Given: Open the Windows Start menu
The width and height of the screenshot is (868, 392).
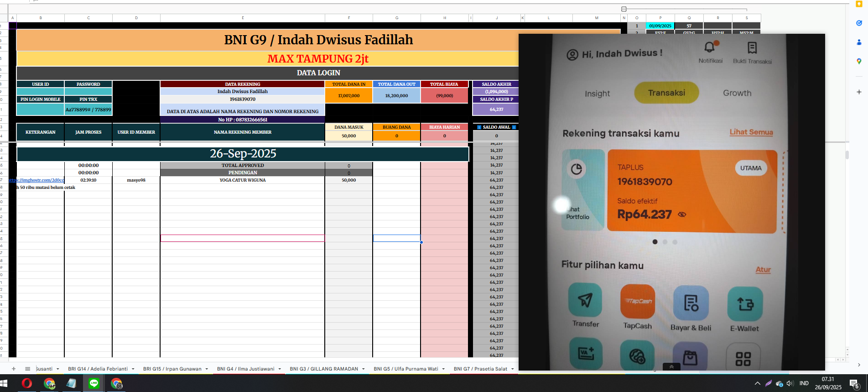Looking at the screenshot, I should (x=4, y=383).
